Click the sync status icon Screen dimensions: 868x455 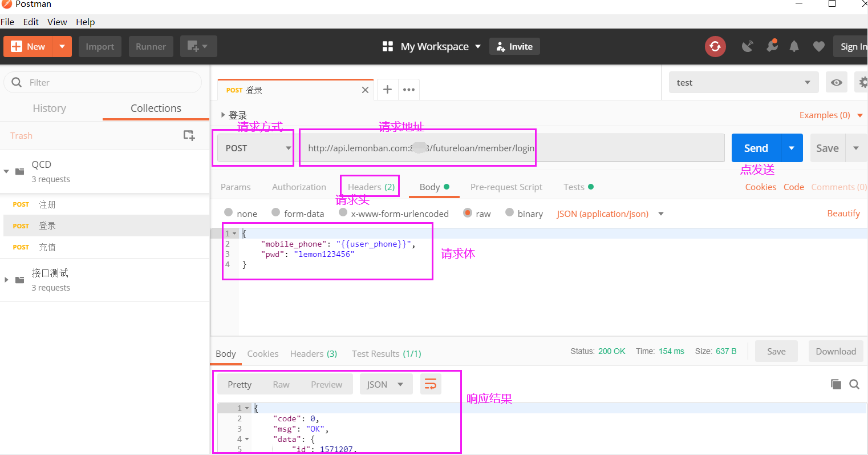(x=715, y=46)
